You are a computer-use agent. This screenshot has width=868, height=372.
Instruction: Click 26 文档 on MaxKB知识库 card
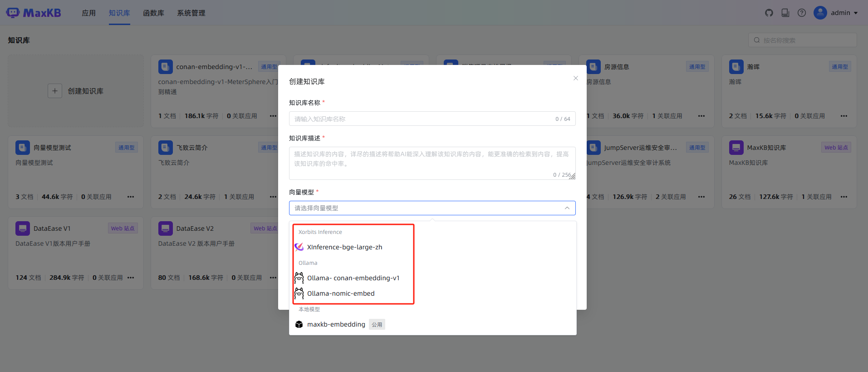[x=740, y=197]
